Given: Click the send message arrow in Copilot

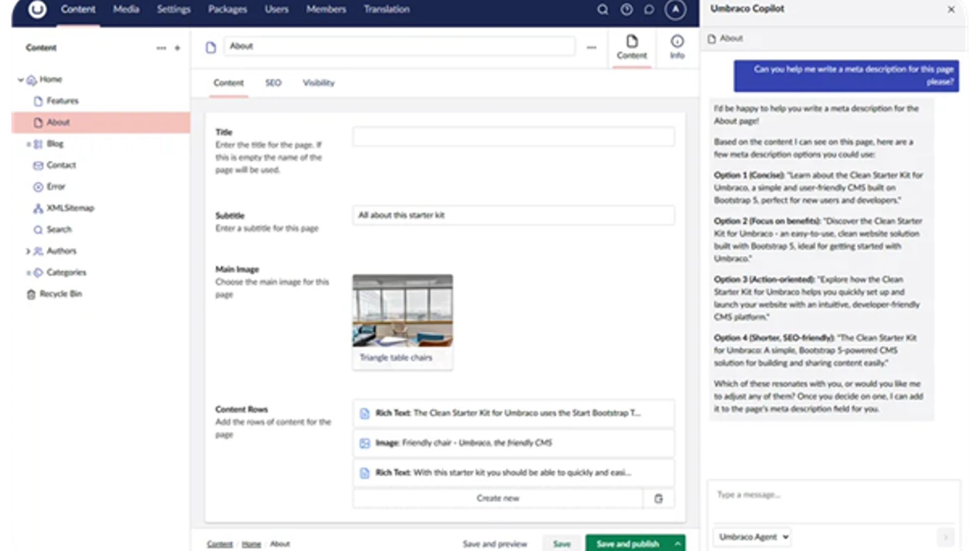Looking at the screenshot, I should 945,537.
